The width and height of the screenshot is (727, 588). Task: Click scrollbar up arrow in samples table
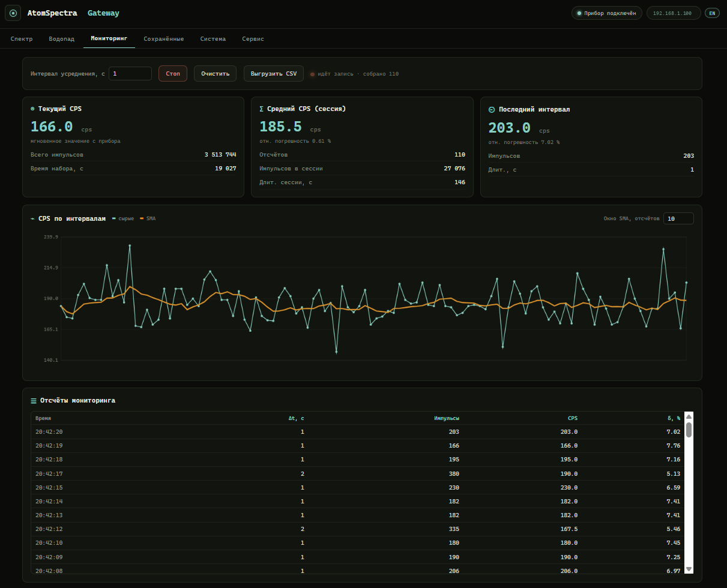(689, 416)
